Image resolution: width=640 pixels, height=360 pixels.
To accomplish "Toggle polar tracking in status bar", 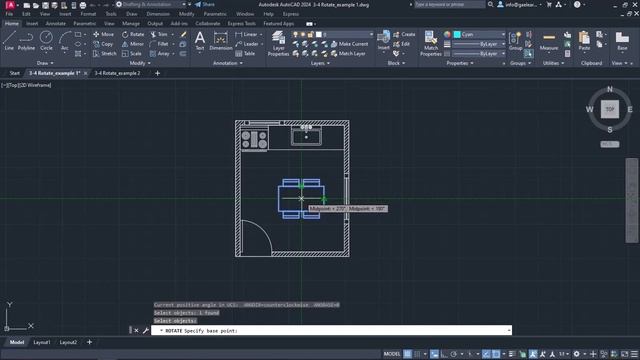I will tap(453, 354).
